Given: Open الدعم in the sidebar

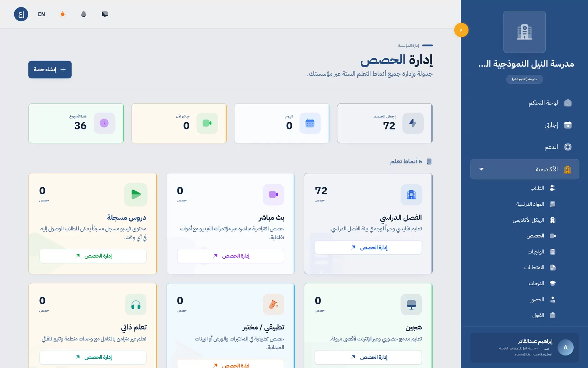Looking at the screenshot, I should [x=524, y=147].
